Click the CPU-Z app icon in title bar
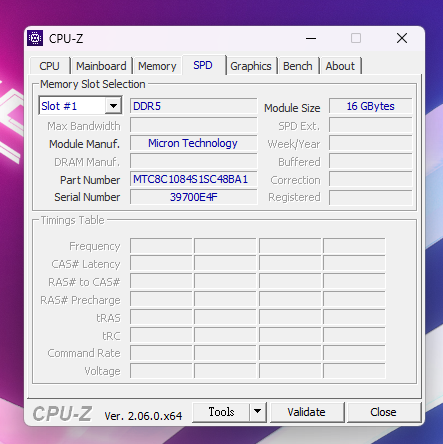Viewport: 443px width, 444px height. 35,38
